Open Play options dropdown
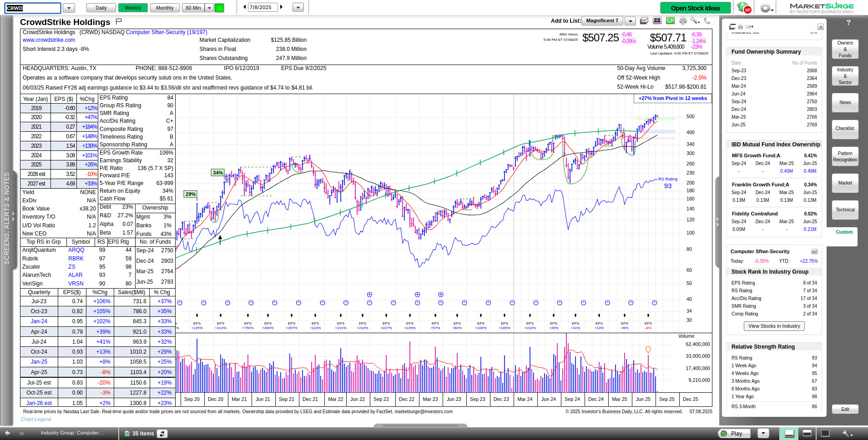The height and width of the screenshot is (440, 868). pyautogui.click(x=763, y=434)
